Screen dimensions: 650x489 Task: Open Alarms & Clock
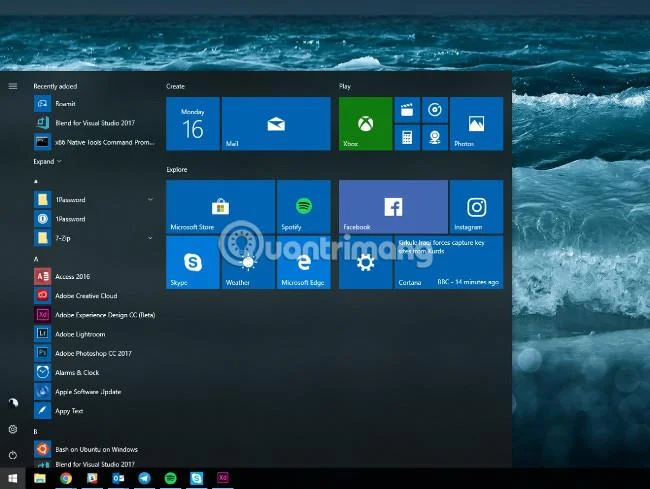pyautogui.click(x=95, y=373)
